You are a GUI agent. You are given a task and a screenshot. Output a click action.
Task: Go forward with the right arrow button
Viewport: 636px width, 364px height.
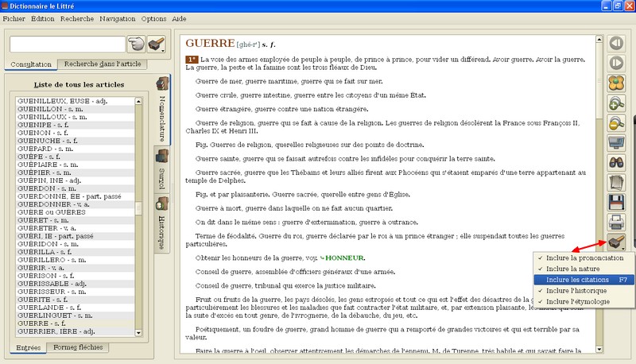click(616, 63)
